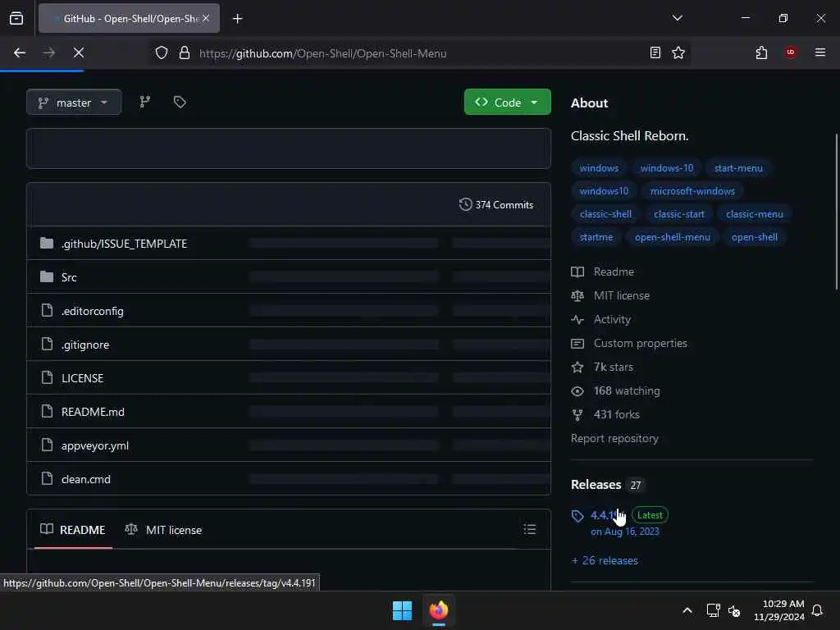Open the README.md file
The height and width of the screenshot is (630, 840).
pos(93,412)
